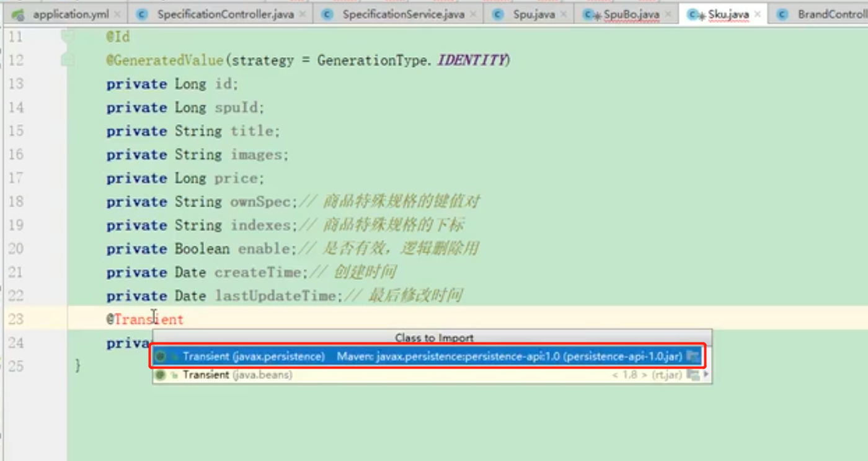The image size is (868, 461).
Task: Place cursor on the @Id annotation
Action: 118,37
